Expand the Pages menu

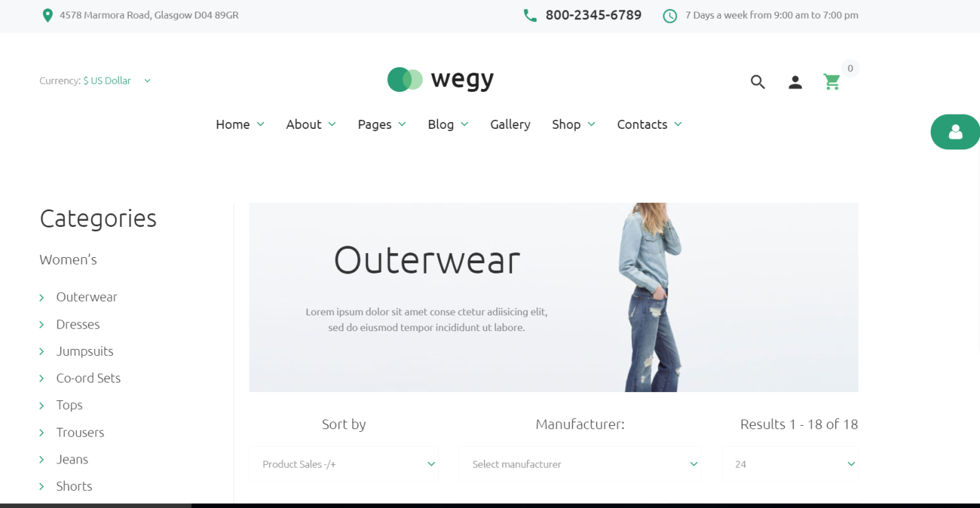[382, 124]
